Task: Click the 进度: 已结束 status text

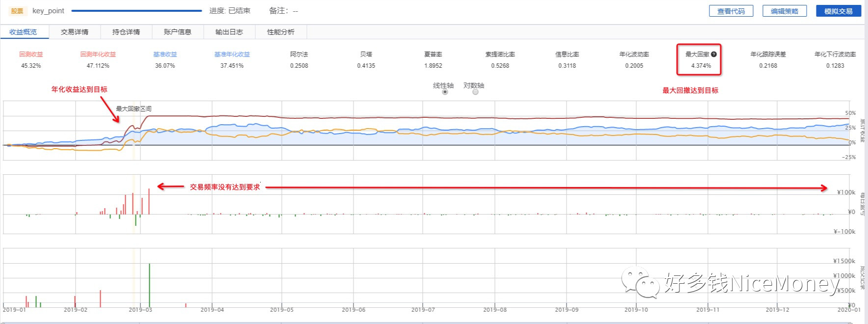Action: coord(230,11)
